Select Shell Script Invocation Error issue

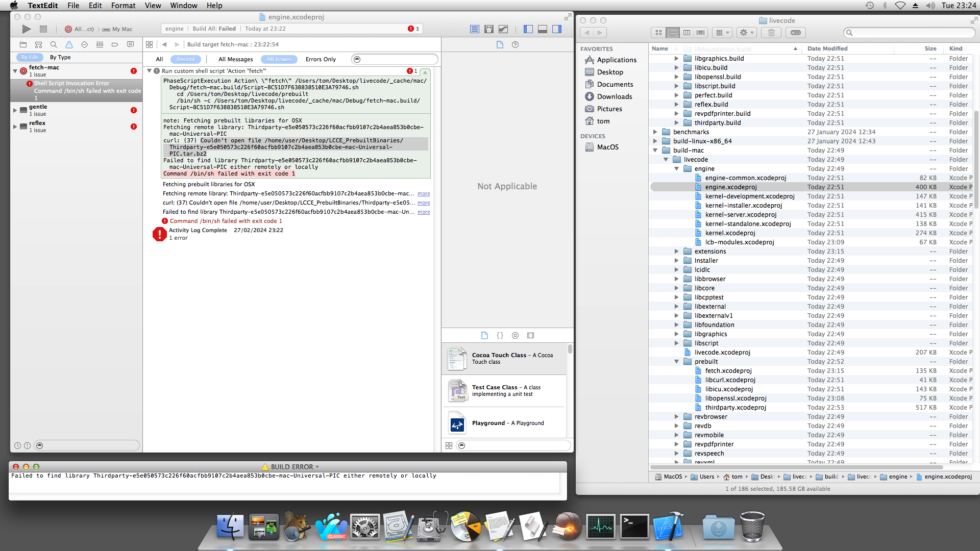pos(77,90)
